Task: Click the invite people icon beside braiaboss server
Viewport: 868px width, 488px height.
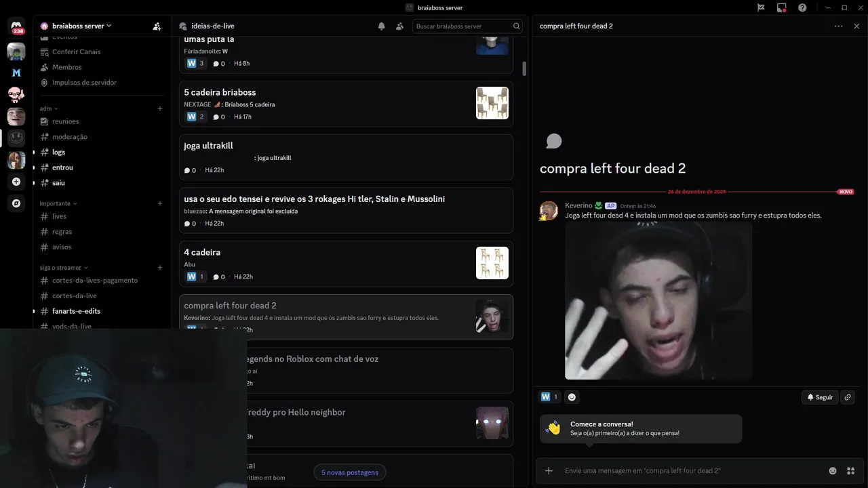Action: (157, 26)
